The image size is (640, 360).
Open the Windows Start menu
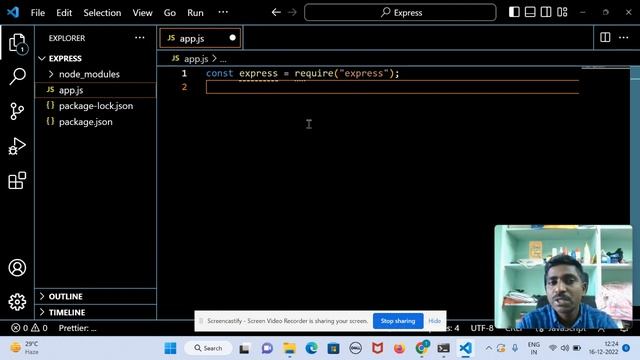pyautogui.click(x=170, y=348)
